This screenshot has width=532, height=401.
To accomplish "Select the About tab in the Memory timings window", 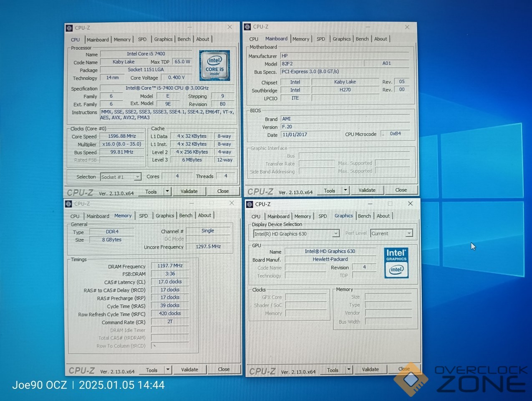I will click(x=204, y=216).
